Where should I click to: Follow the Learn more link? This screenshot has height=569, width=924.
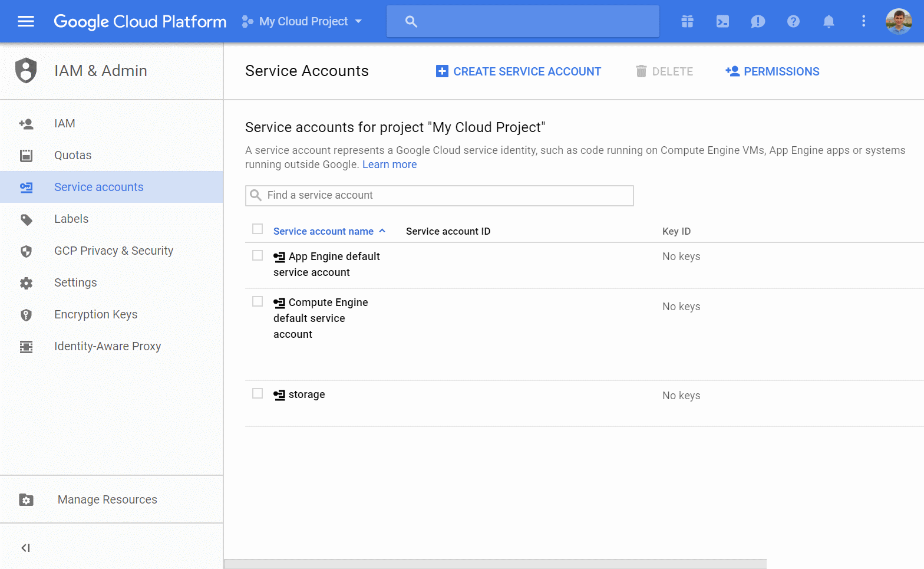390,165
